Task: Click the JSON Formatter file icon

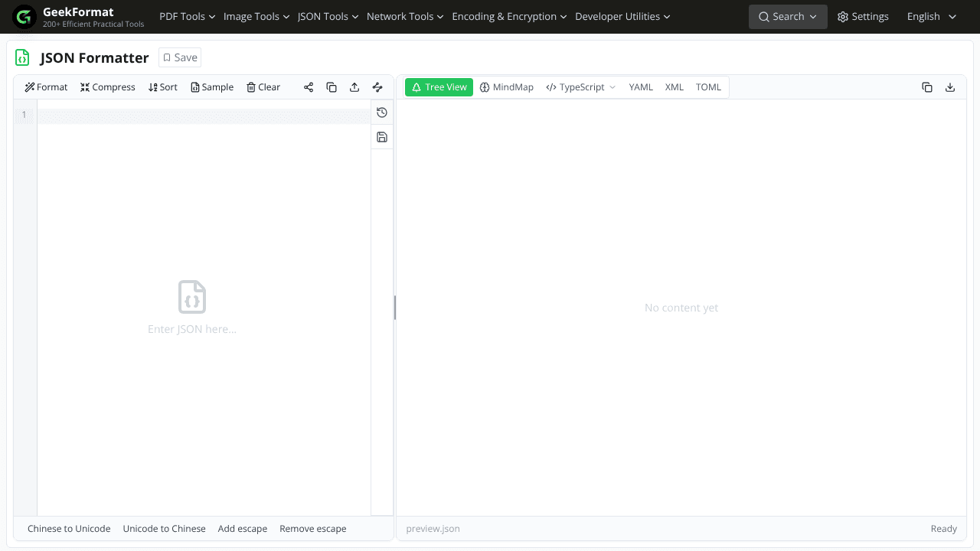Action: pyautogui.click(x=22, y=57)
